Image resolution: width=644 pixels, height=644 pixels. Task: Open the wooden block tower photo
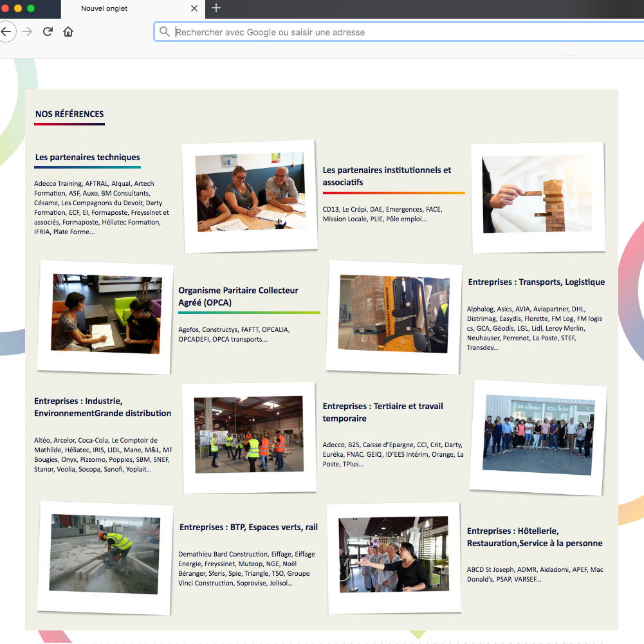click(x=538, y=197)
